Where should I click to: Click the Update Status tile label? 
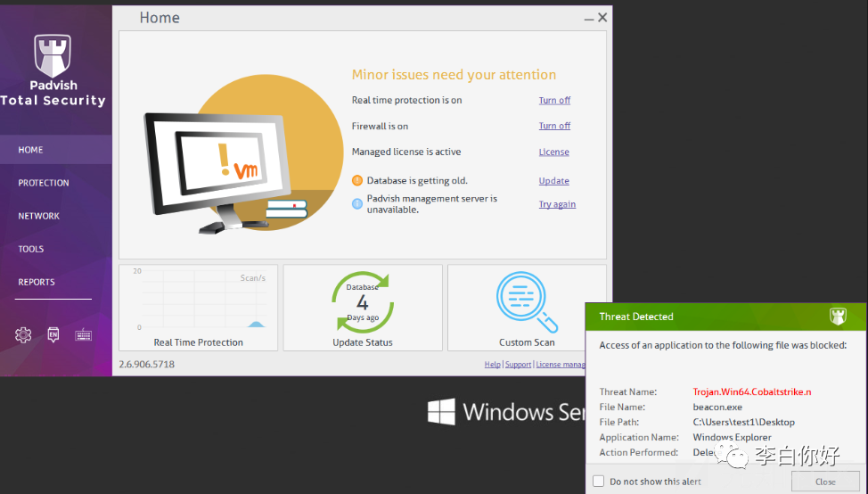coord(363,342)
